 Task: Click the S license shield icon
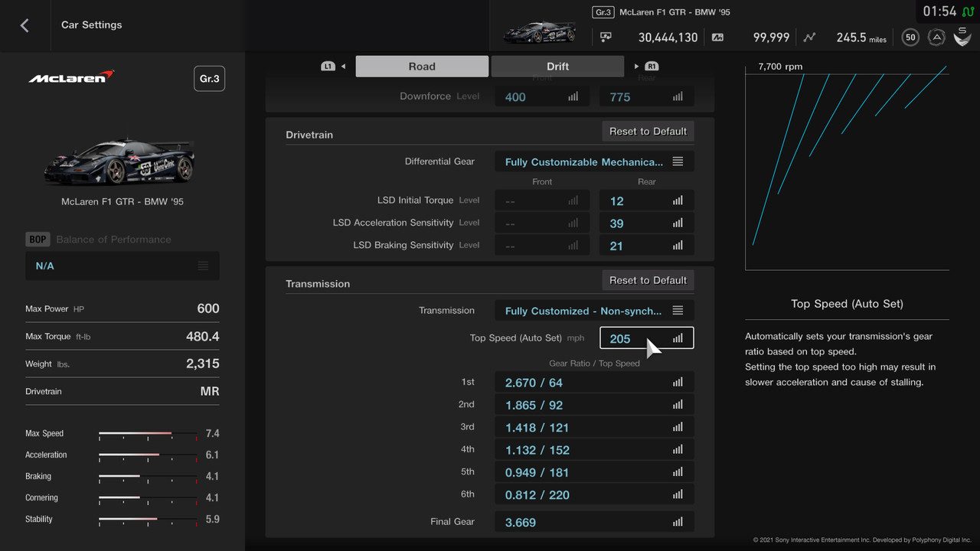pyautogui.click(x=962, y=36)
